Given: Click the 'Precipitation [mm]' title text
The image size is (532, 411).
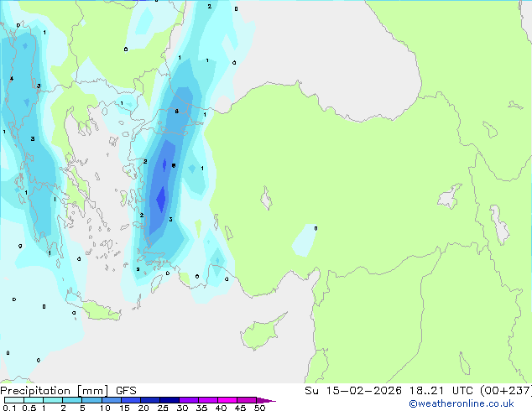Looking at the screenshot, I should click(55, 391).
